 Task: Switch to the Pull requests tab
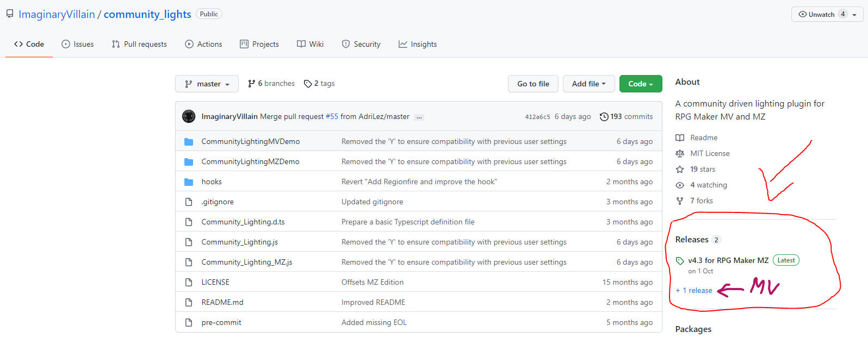point(139,44)
